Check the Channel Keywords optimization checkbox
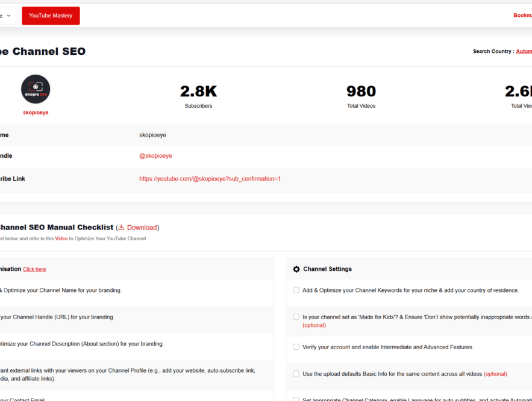Screen dimensions: 532x401 (x=296, y=290)
